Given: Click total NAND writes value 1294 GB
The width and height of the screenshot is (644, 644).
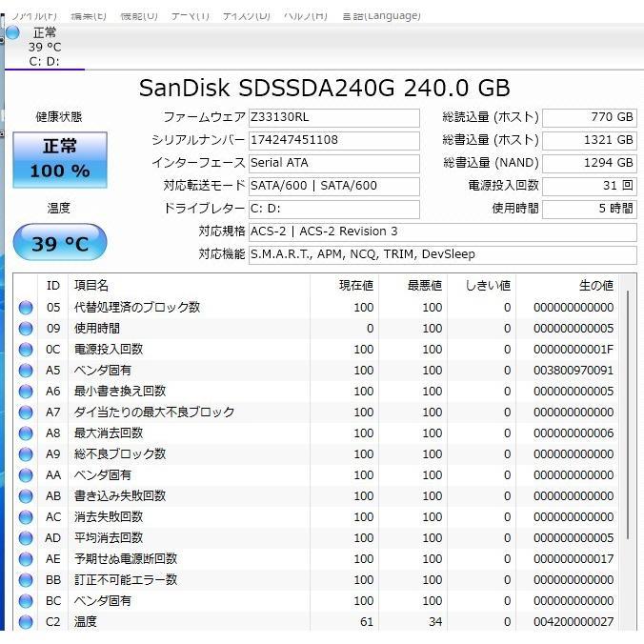Looking at the screenshot, I should coord(590,163).
